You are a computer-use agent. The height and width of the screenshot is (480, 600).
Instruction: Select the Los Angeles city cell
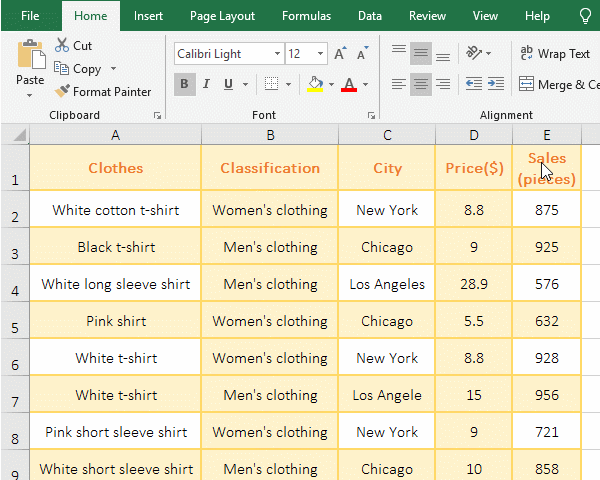(x=387, y=284)
